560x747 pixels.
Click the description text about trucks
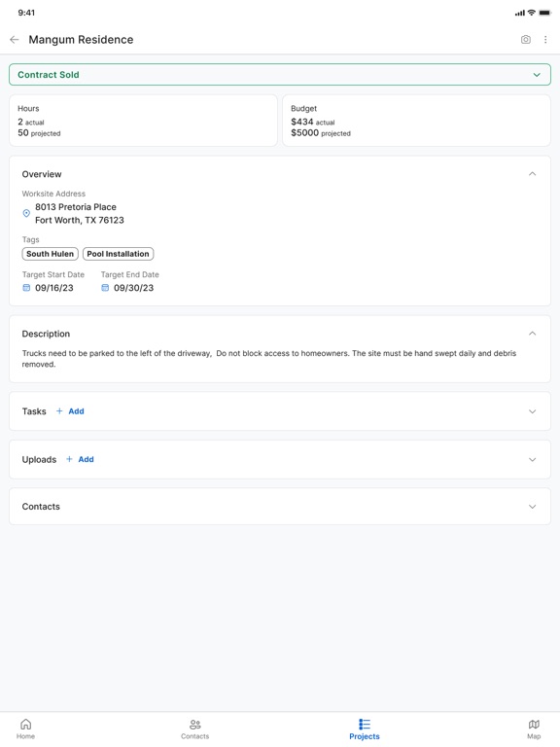pos(269,359)
